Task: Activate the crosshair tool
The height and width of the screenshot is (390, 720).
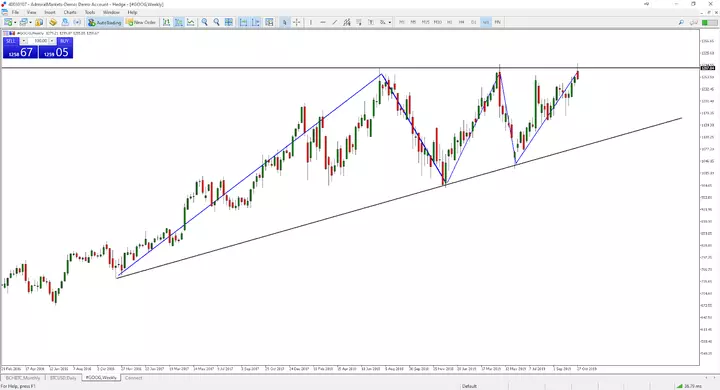Action: [x=297, y=22]
